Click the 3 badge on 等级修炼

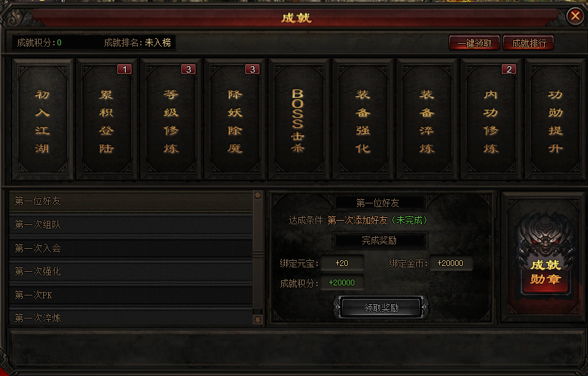click(188, 69)
